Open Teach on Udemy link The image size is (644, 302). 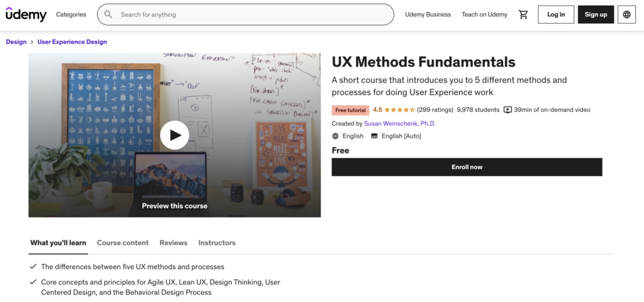pyautogui.click(x=485, y=14)
